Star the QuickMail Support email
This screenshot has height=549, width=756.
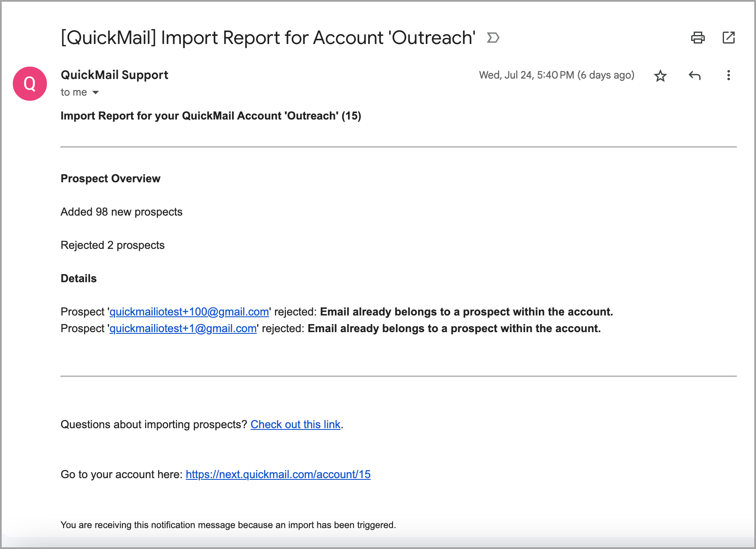660,76
